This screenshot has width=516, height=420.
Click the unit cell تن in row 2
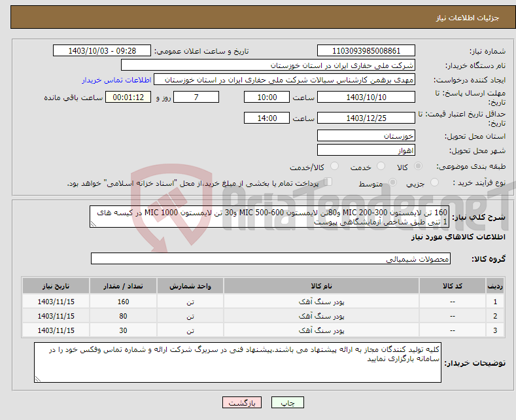coord(190,316)
